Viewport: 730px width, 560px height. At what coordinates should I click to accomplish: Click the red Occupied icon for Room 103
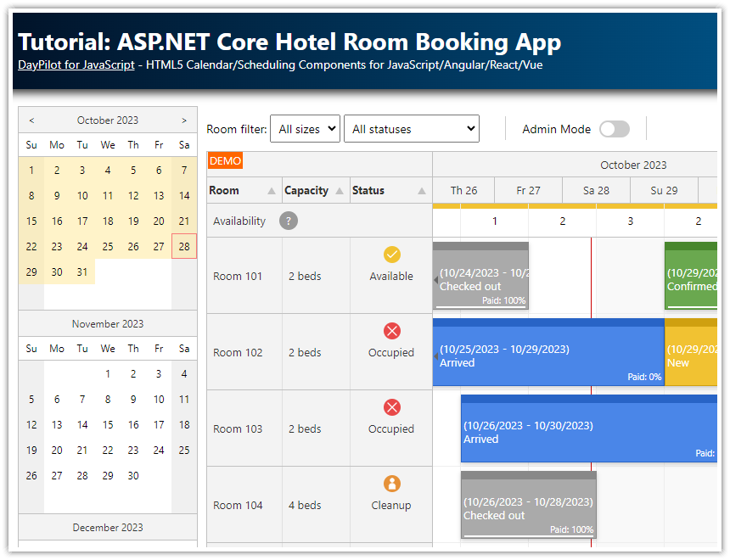[391, 407]
